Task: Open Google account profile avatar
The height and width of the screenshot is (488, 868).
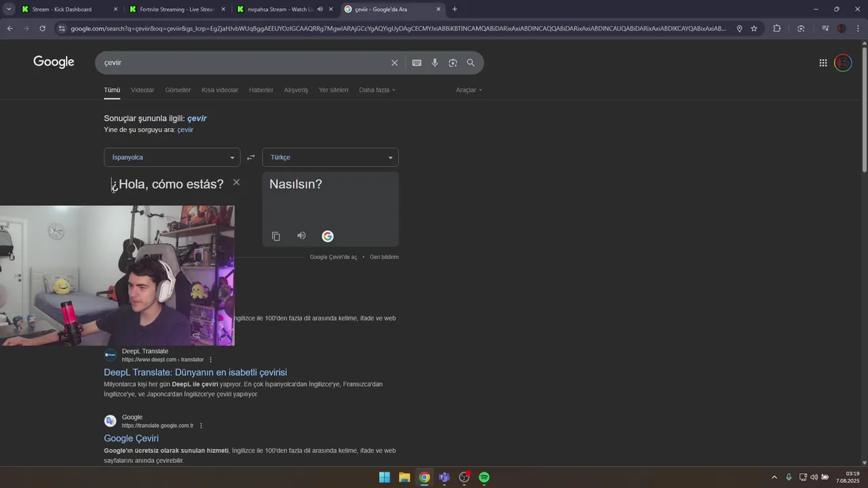Action: coord(843,63)
